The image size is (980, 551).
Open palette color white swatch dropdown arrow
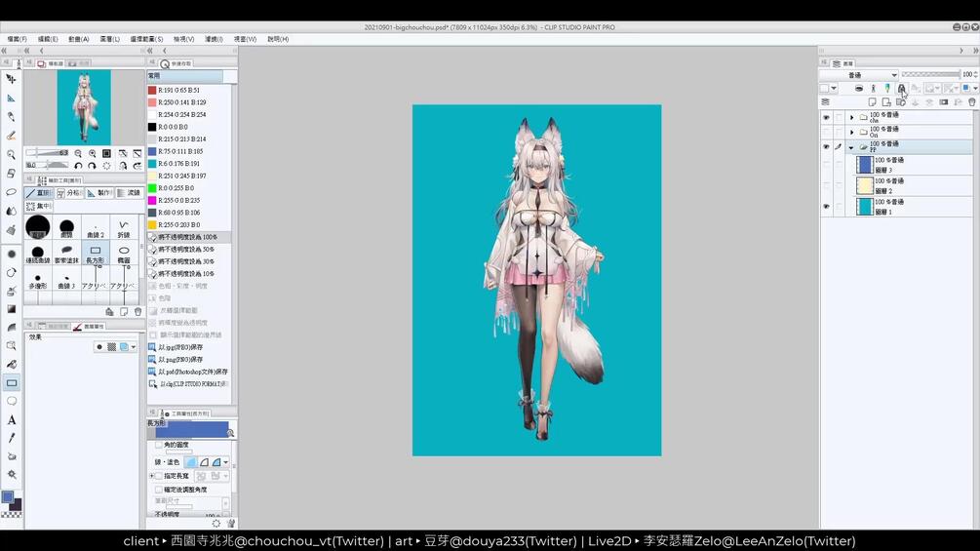click(x=834, y=89)
